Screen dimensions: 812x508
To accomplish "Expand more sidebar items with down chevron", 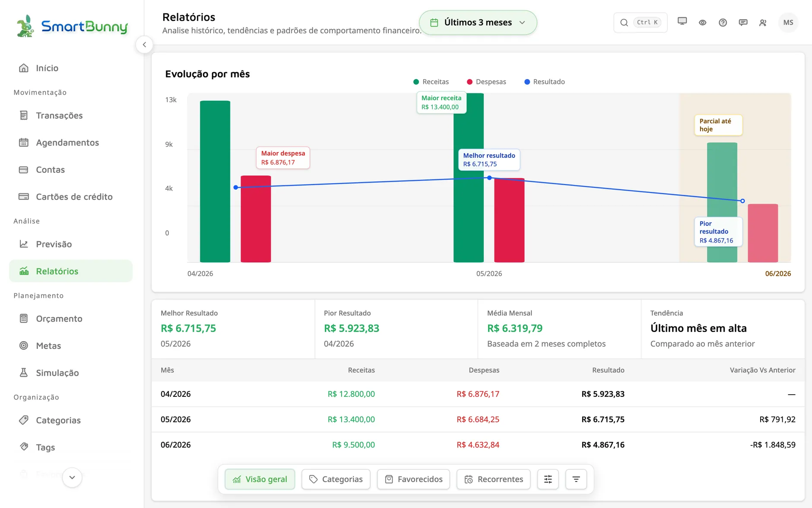I will [x=72, y=477].
